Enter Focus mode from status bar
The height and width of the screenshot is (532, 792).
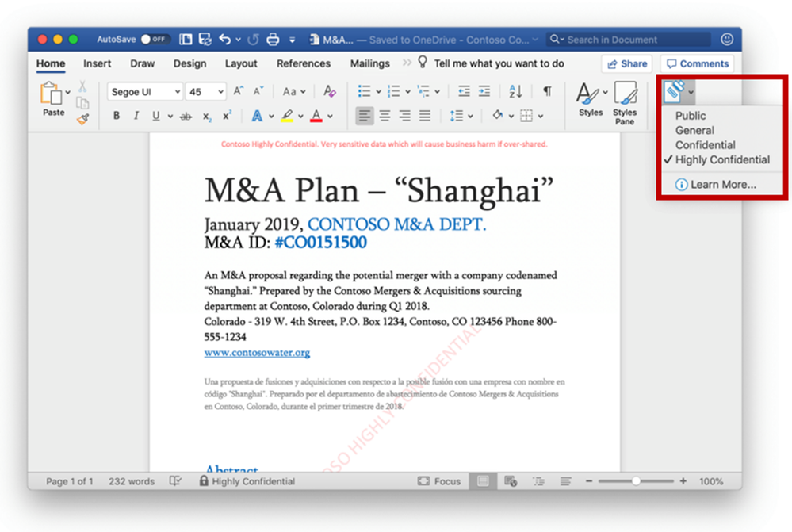(x=439, y=481)
